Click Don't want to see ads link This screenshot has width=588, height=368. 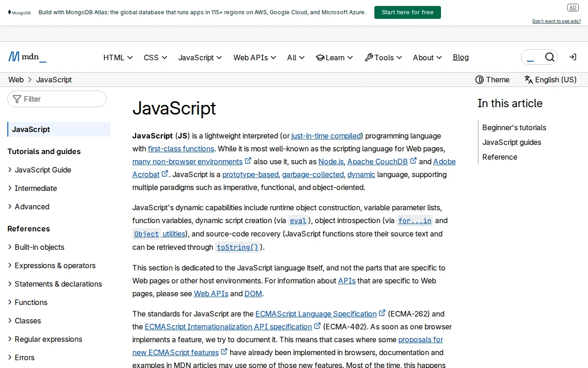click(556, 21)
